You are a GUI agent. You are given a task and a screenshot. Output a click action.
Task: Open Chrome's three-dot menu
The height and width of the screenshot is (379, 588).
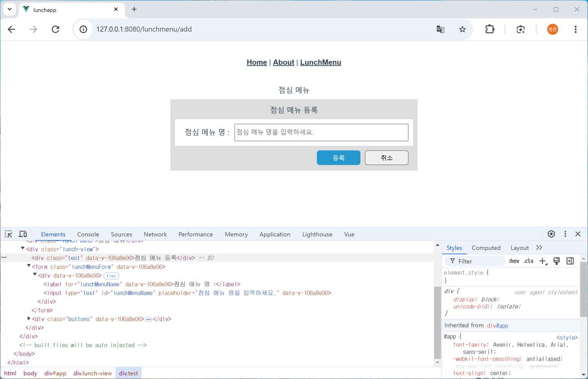point(575,29)
